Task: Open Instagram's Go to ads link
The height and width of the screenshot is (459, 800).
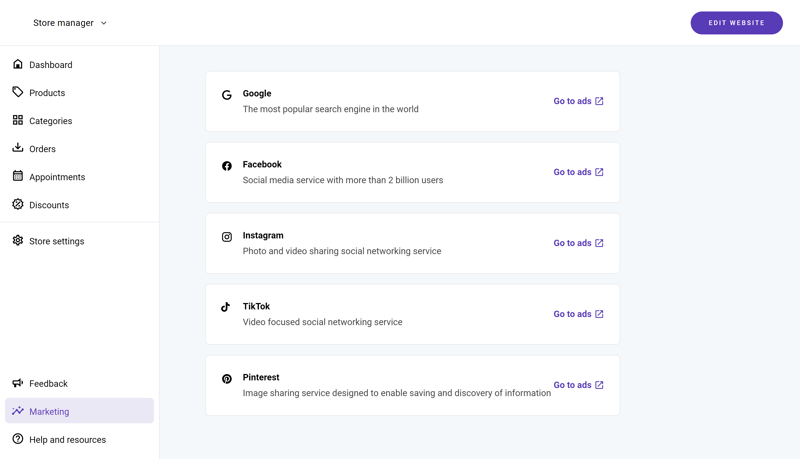Action: pyautogui.click(x=579, y=243)
